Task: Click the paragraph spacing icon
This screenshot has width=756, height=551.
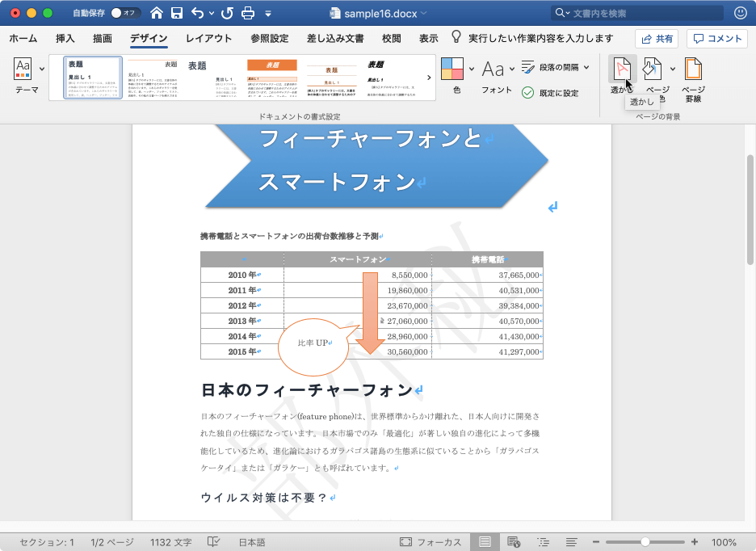Action: 528,67
